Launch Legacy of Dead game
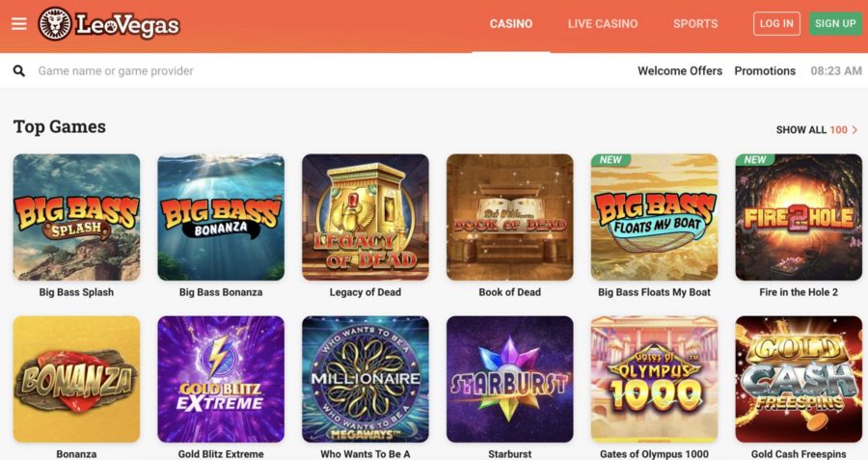The width and height of the screenshot is (868, 460). (x=366, y=217)
